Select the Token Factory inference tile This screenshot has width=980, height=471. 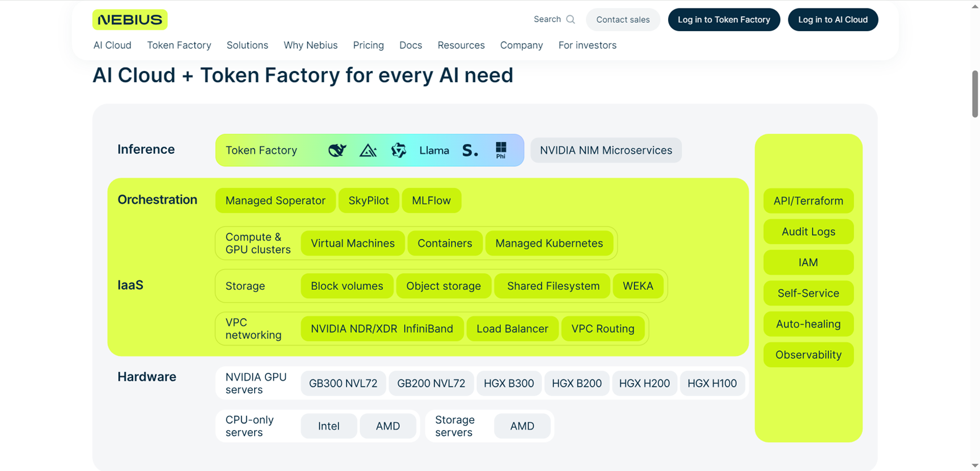[370, 150]
